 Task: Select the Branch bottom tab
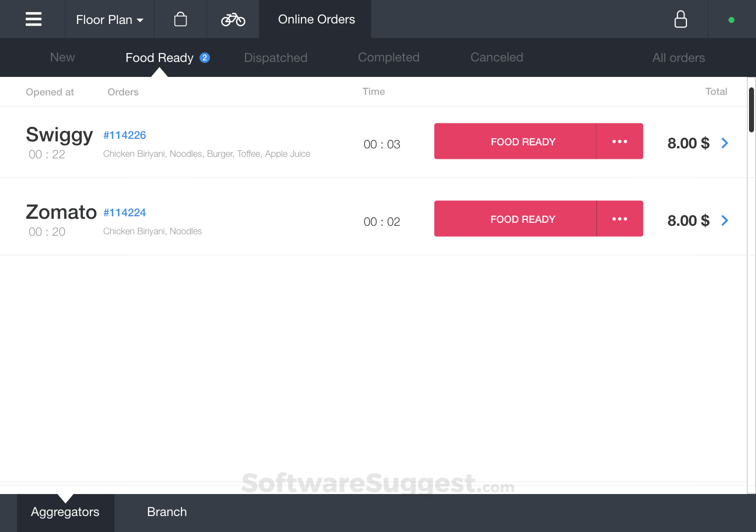[167, 513]
